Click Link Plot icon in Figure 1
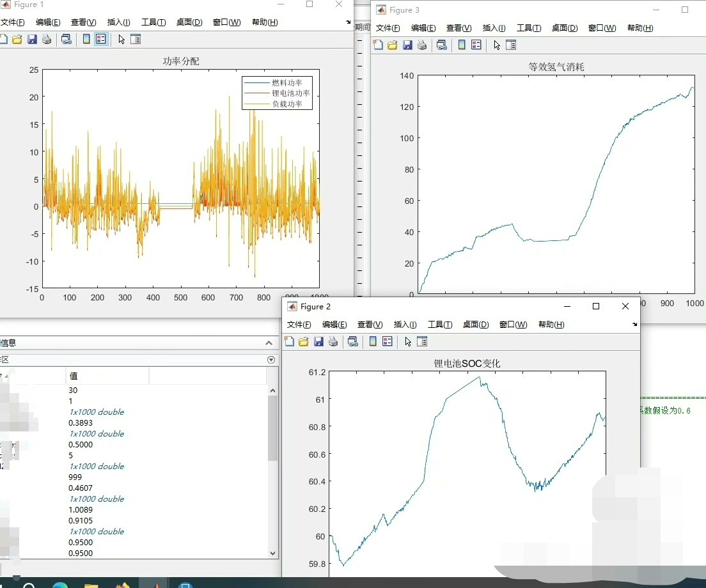 66,39
